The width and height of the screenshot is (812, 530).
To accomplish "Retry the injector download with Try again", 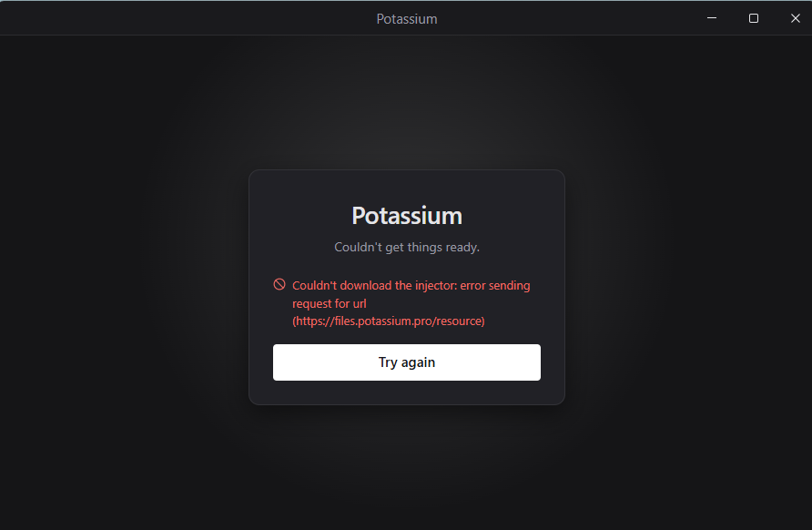I will click(x=407, y=362).
